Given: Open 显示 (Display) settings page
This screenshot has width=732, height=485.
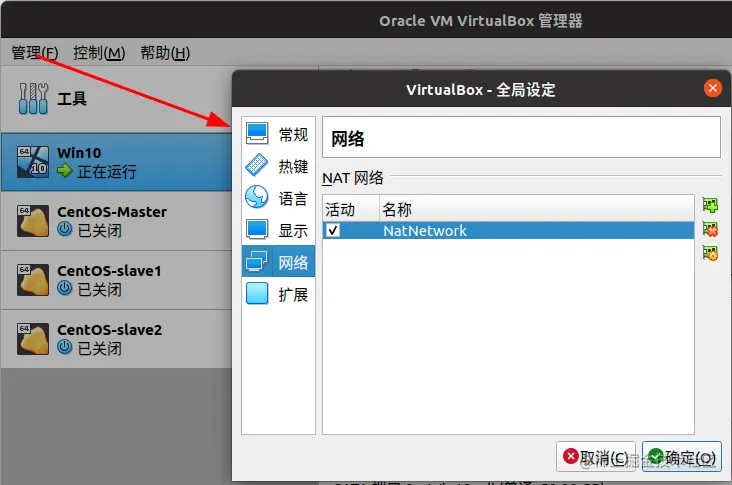Looking at the screenshot, I should pyautogui.click(x=278, y=230).
